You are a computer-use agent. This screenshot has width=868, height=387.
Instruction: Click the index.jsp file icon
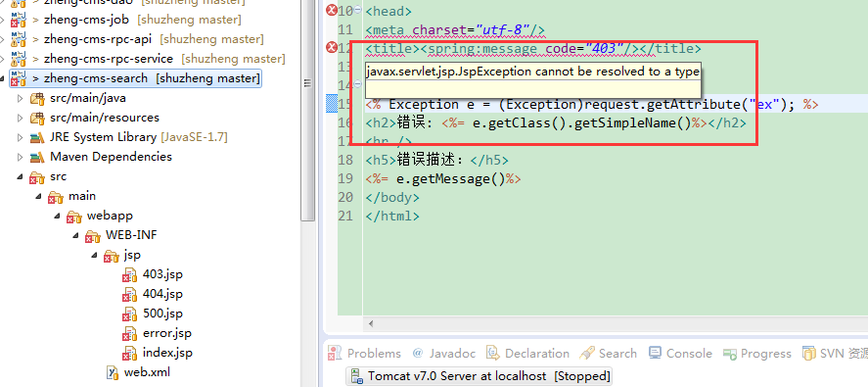coord(129,353)
